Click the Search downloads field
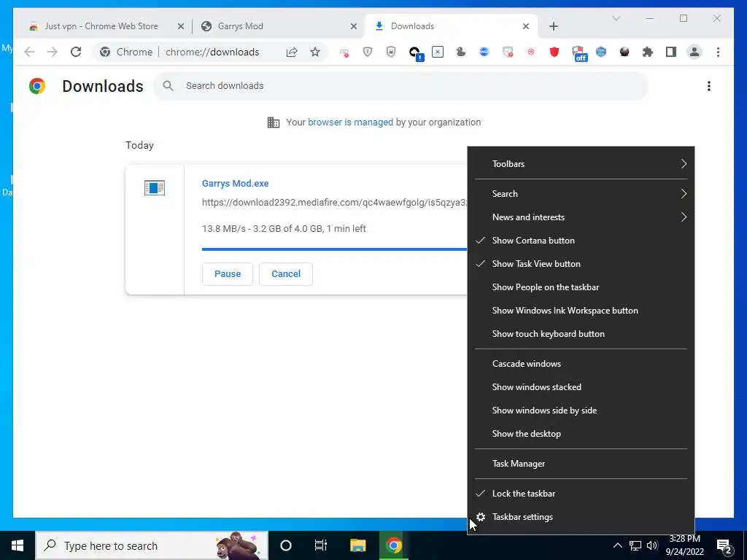Screen dimensions: 747x560 pyautogui.click(x=400, y=86)
